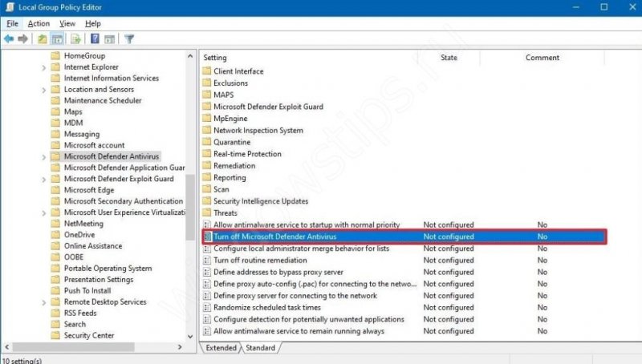642x364 pixels.
Task: Click the Quarantine folder icon
Action: [x=207, y=142]
